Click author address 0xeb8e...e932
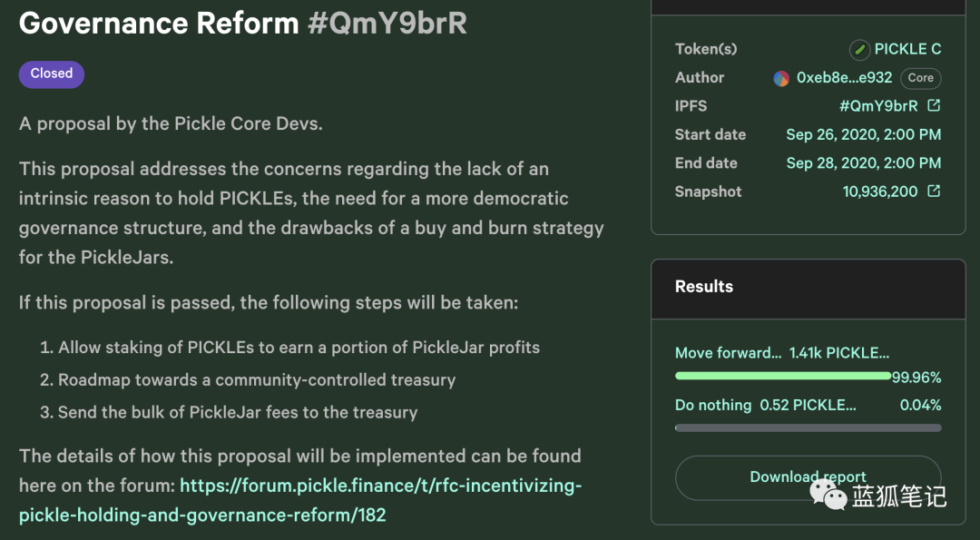 click(845, 78)
